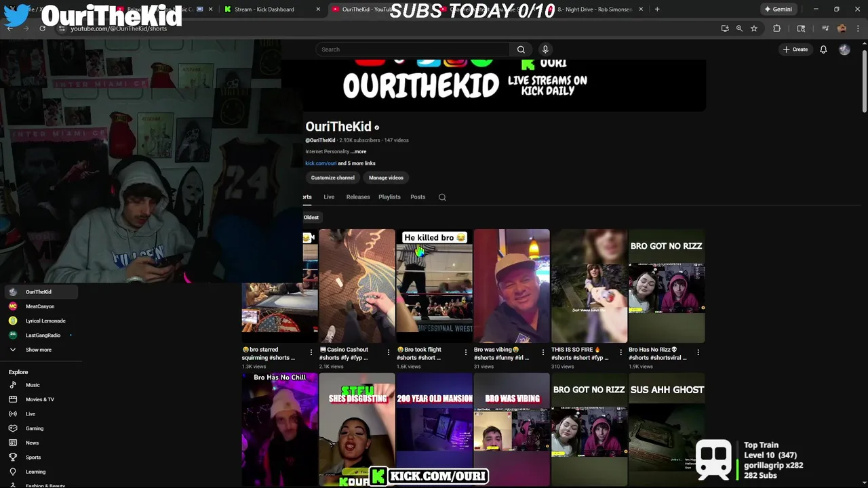868x488 pixels.
Task: Open Movies & TV in Explore sidebar
Action: point(41,399)
